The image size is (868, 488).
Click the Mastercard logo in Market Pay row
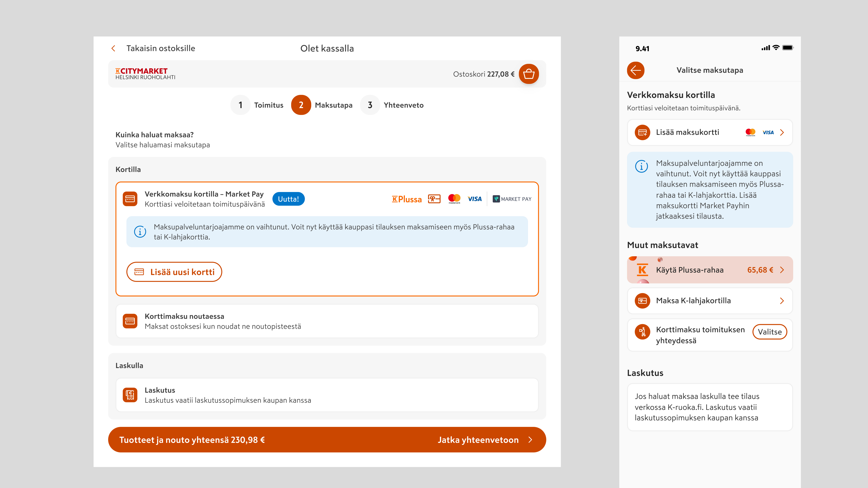pos(454,199)
